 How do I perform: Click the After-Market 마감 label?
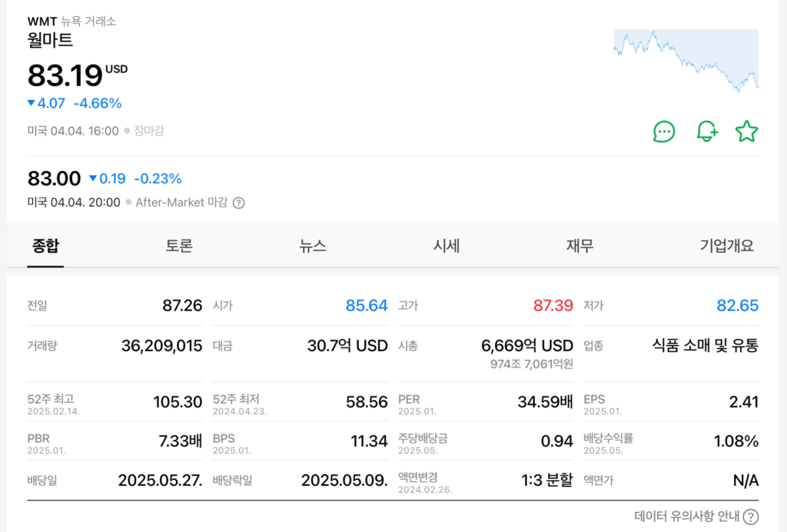pos(181,203)
